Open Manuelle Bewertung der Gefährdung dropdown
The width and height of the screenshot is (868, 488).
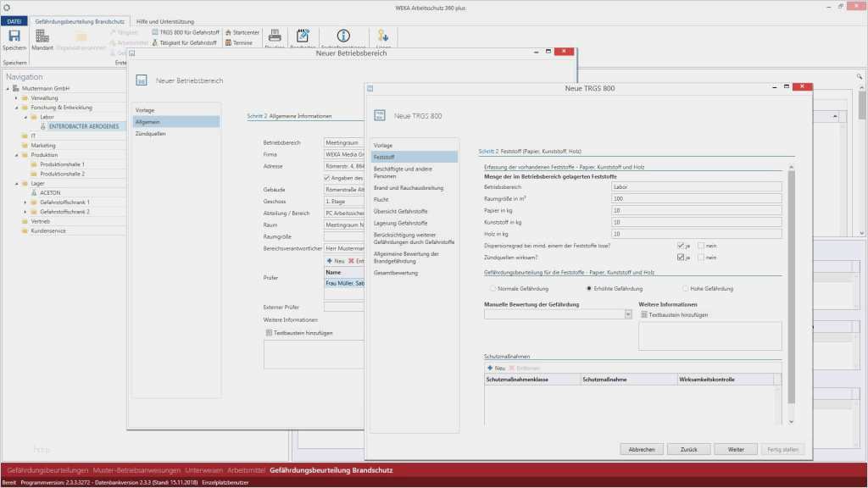tap(628, 314)
